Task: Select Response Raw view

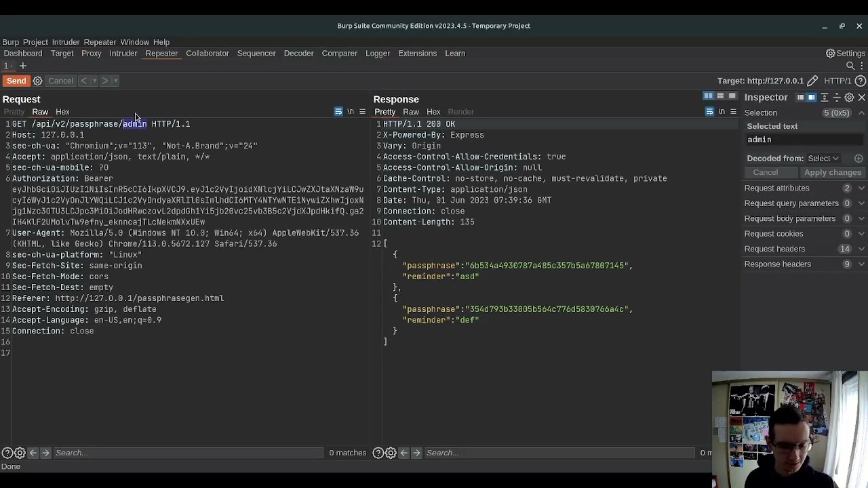Action: click(x=411, y=112)
